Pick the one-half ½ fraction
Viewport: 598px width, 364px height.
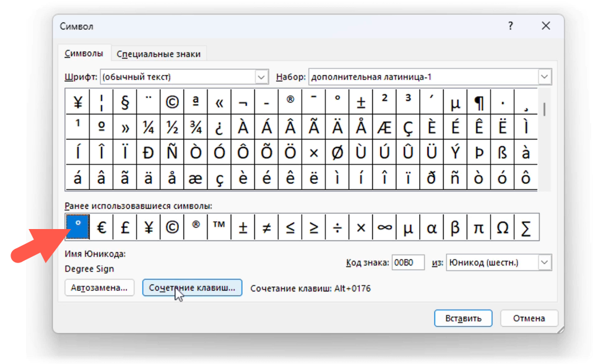coord(172,127)
